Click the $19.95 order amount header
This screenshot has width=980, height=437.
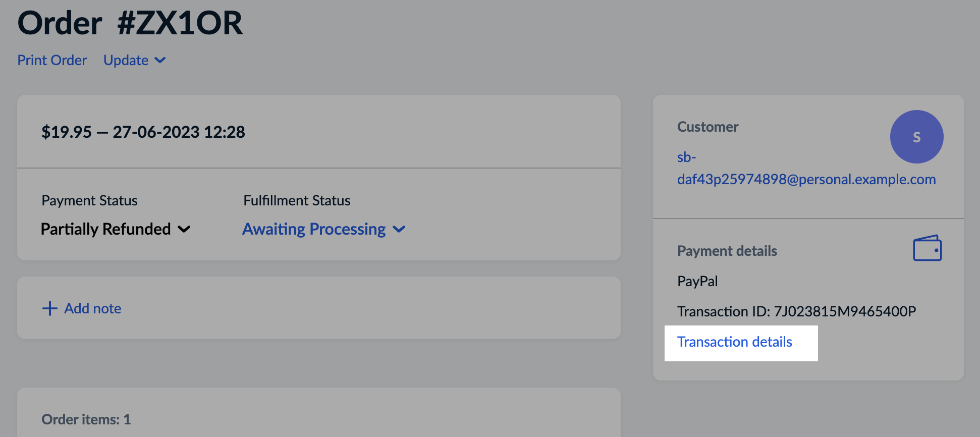coord(143,132)
